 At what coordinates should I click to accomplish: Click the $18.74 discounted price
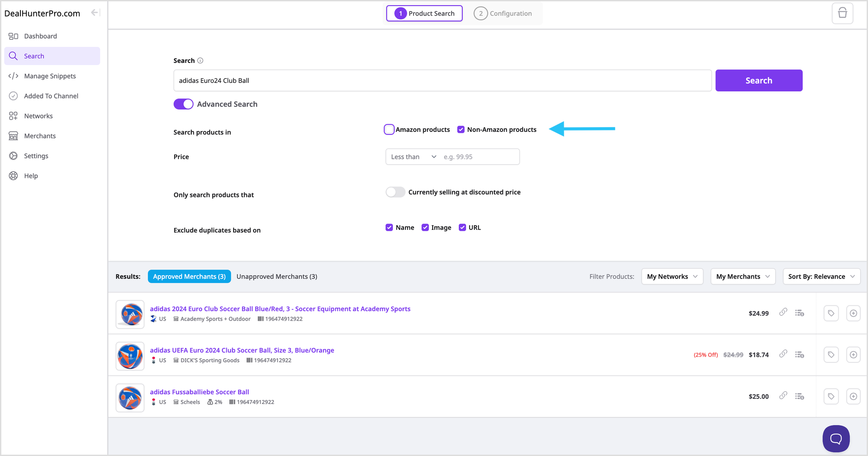pos(759,354)
